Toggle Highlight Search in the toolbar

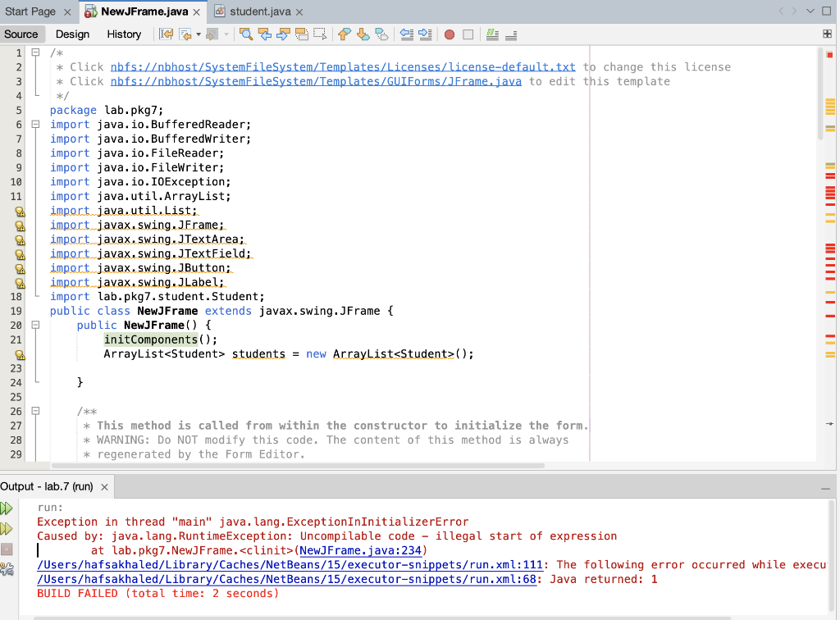click(x=300, y=34)
